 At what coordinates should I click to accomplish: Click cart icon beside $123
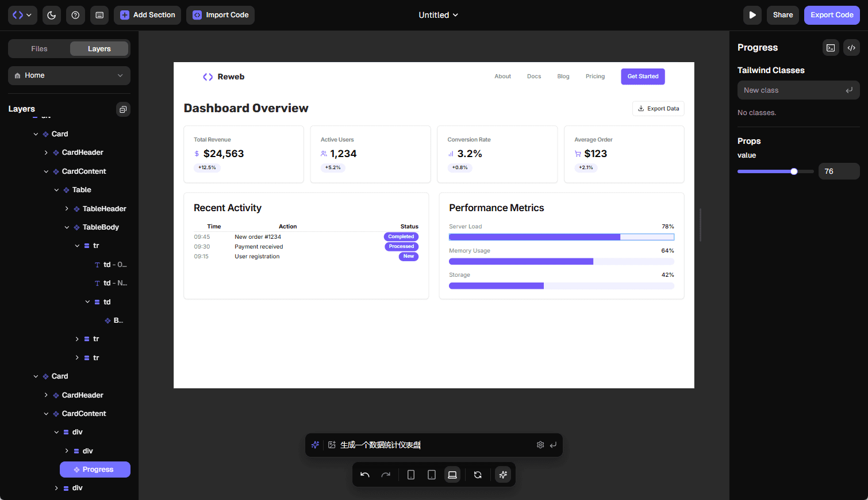(578, 154)
